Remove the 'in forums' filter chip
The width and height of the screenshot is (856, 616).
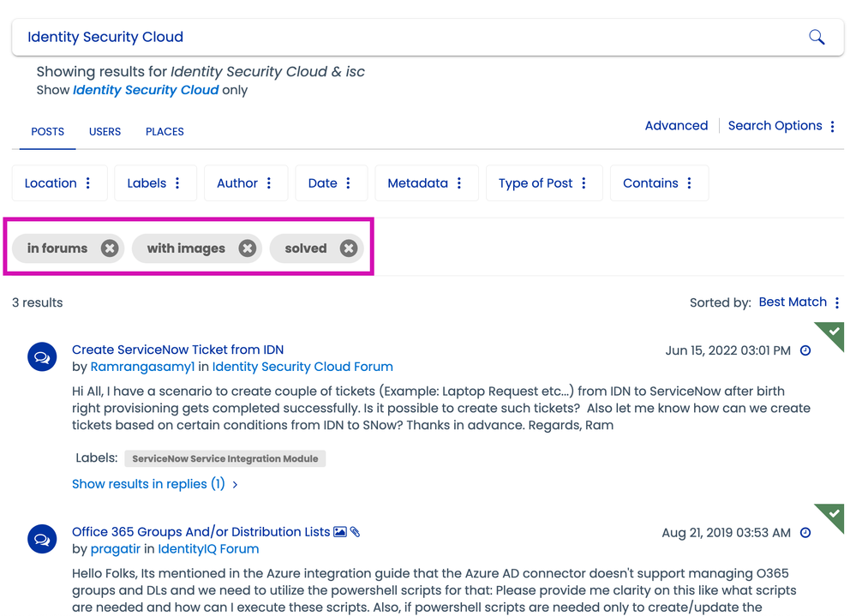110,248
